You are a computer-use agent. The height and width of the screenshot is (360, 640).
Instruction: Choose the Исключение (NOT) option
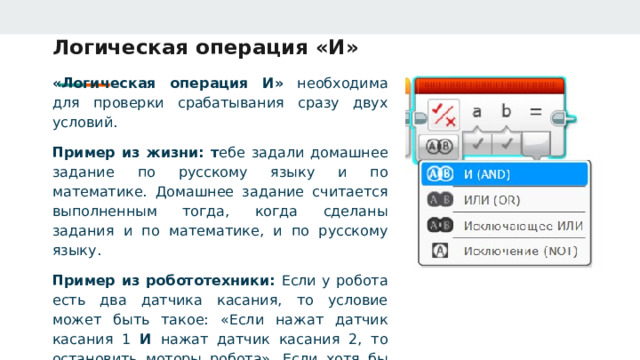point(504,251)
